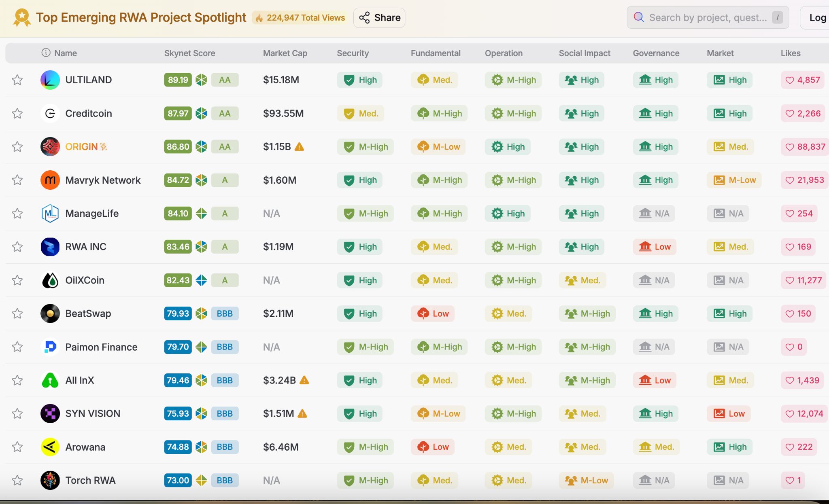Click the Arowana yellow logo icon

pos(50,447)
